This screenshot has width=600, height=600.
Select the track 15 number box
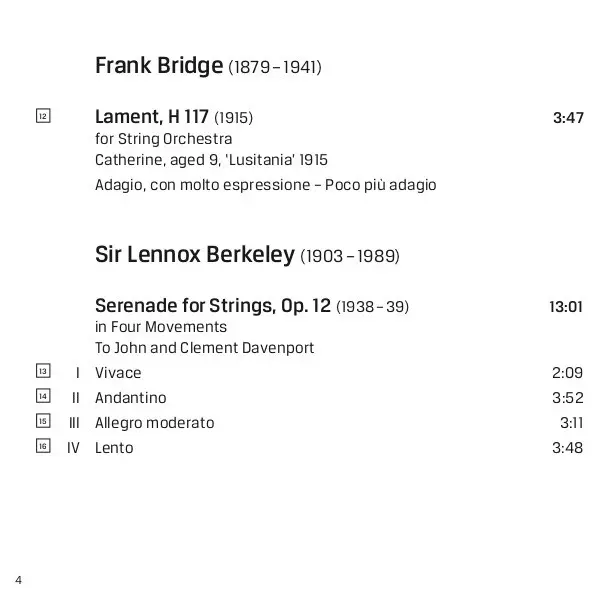click(x=43, y=421)
